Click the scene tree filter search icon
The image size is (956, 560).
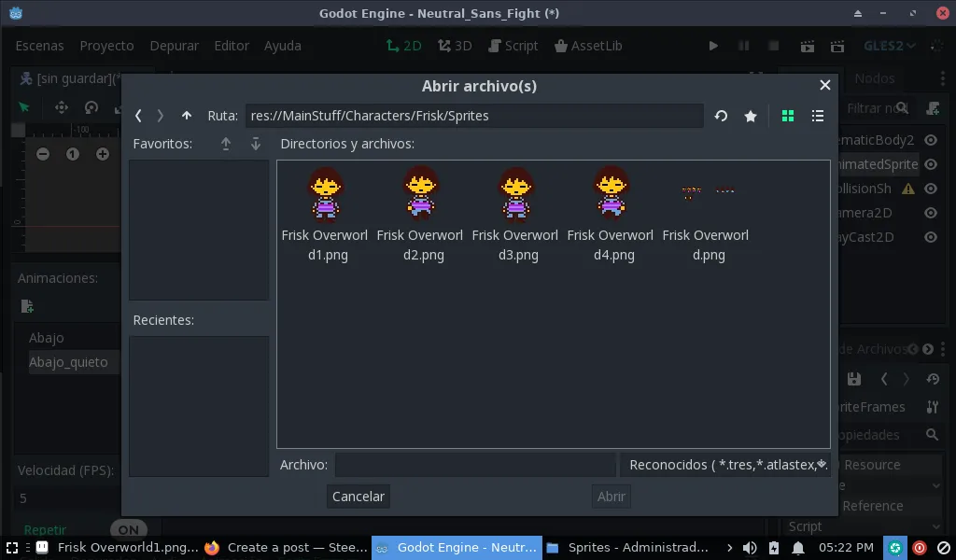pos(903,108)
